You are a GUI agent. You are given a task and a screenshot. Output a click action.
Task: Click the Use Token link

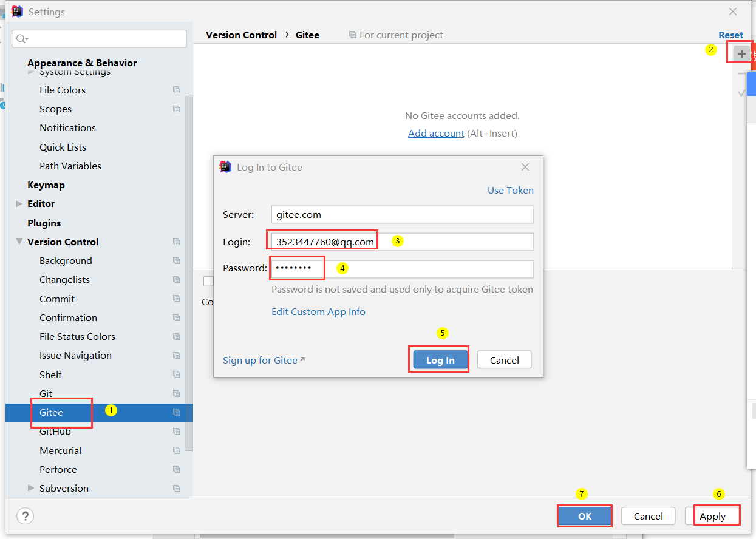click(x=511, y=190)
